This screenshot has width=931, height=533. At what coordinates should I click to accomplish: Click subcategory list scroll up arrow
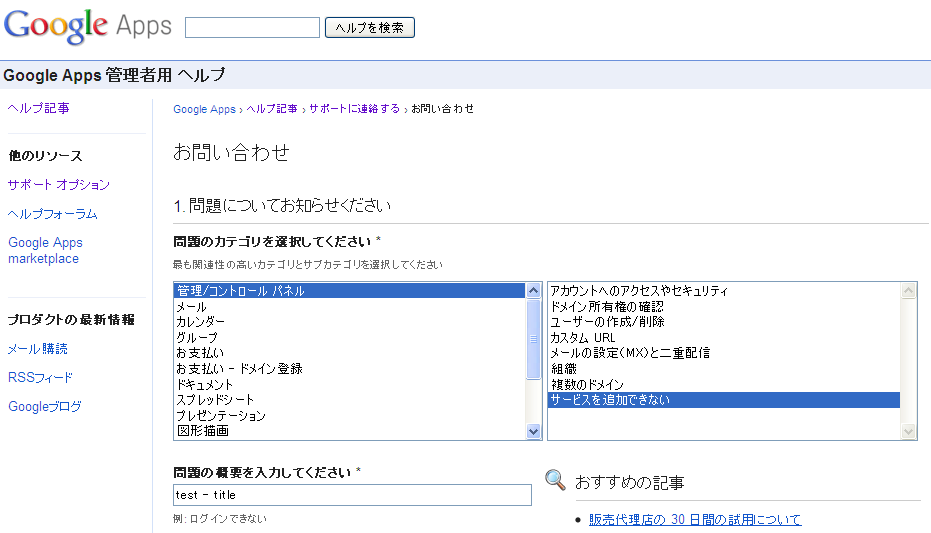(x=908, y=290)
